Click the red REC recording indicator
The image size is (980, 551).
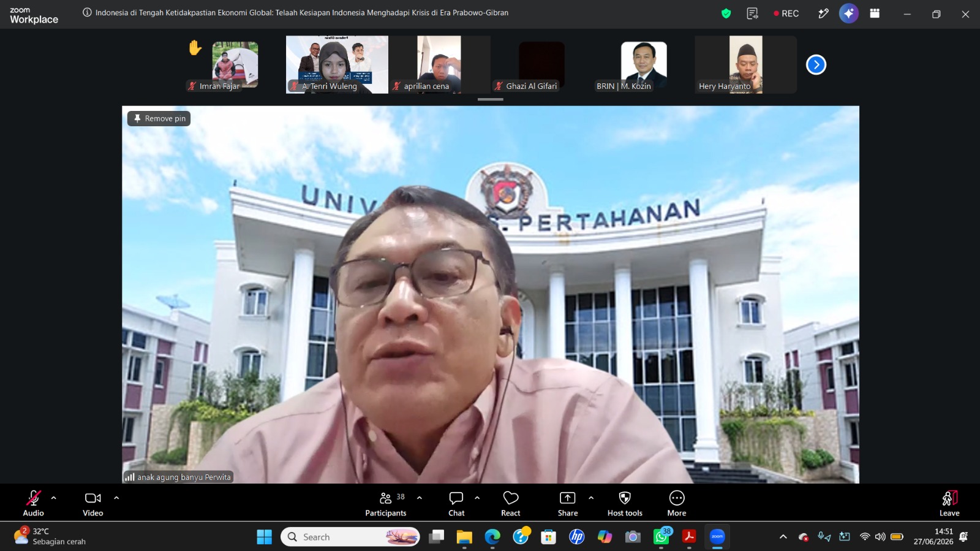click(x=786, y=13)
